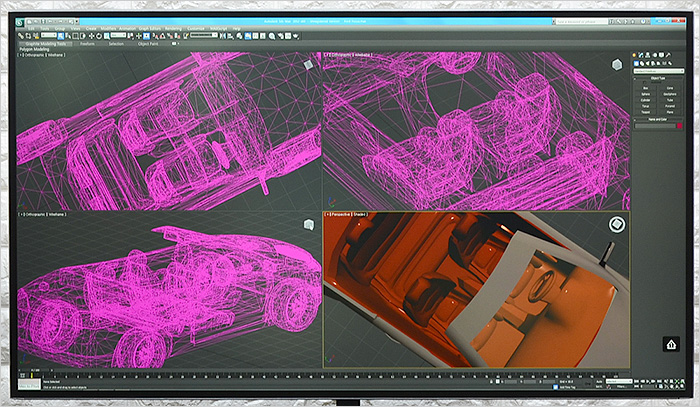This screenshot has height=407, width=700.
Task: Click the object name input field
Action: [x=654, y=126]
